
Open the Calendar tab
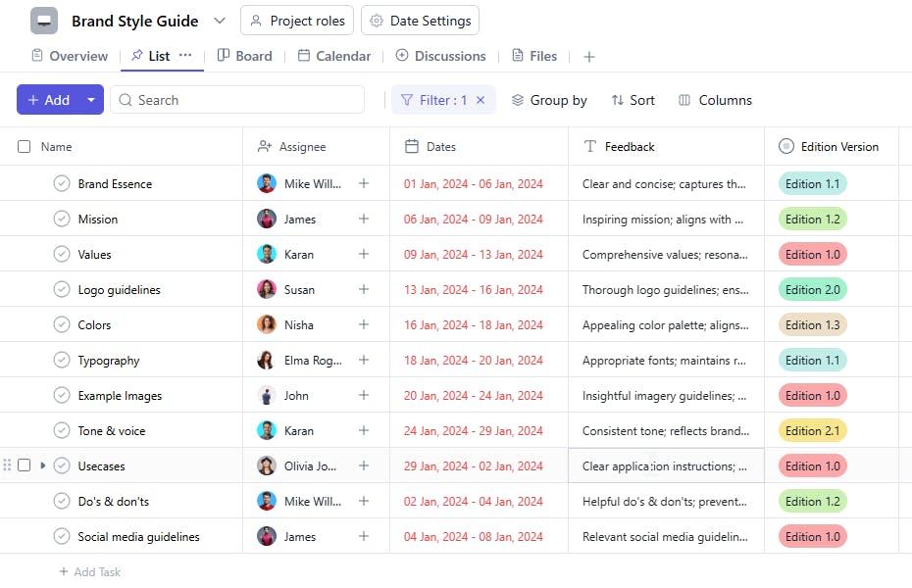click(333, 56)
